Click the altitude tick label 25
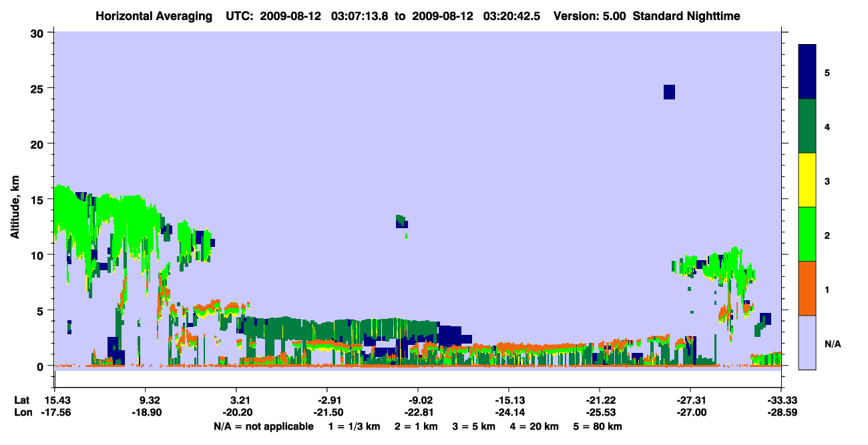Image resolution: width=868 pixels, height=445 pixels. 39,88
